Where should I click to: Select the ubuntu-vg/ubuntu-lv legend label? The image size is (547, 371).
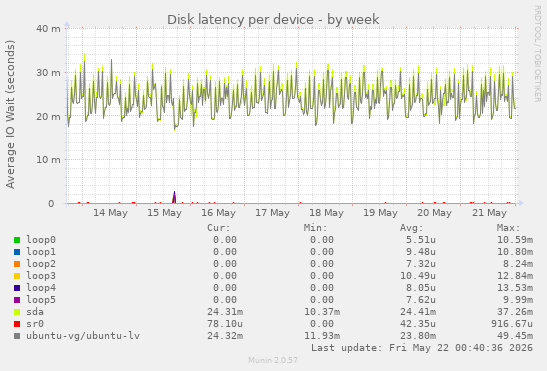83,336
